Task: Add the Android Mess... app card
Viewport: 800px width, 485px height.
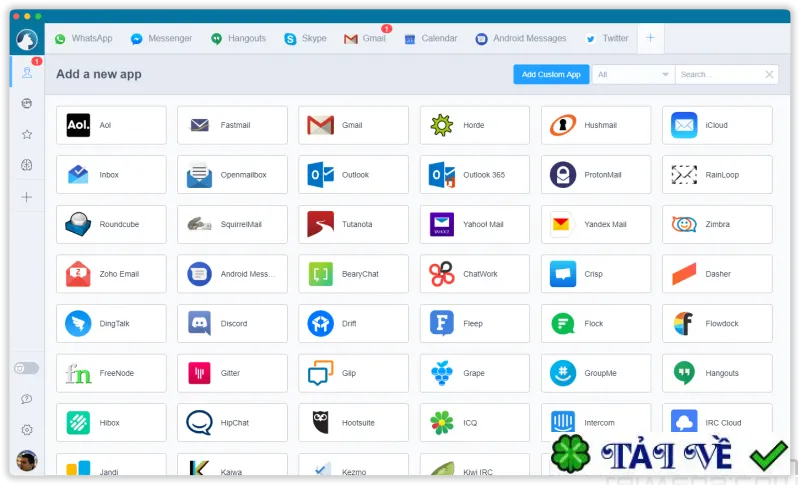Action: (x=232, y=274)
